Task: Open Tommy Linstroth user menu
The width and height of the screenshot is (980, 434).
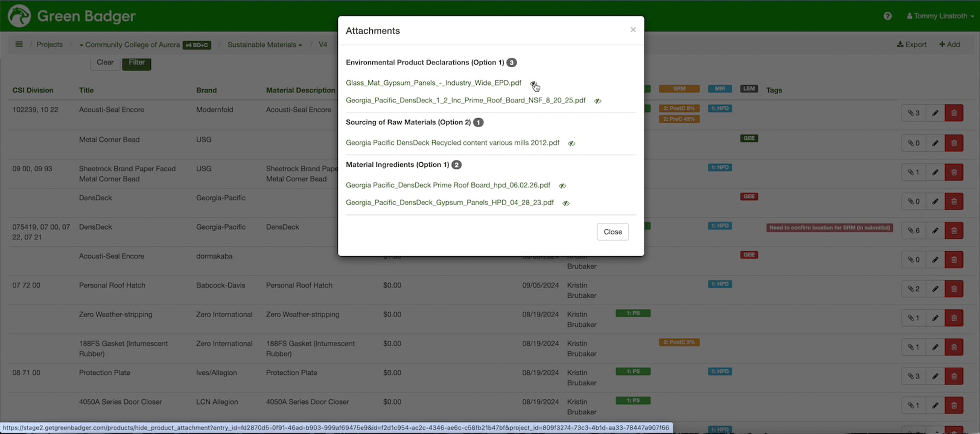Action: [x=940, y=16]
